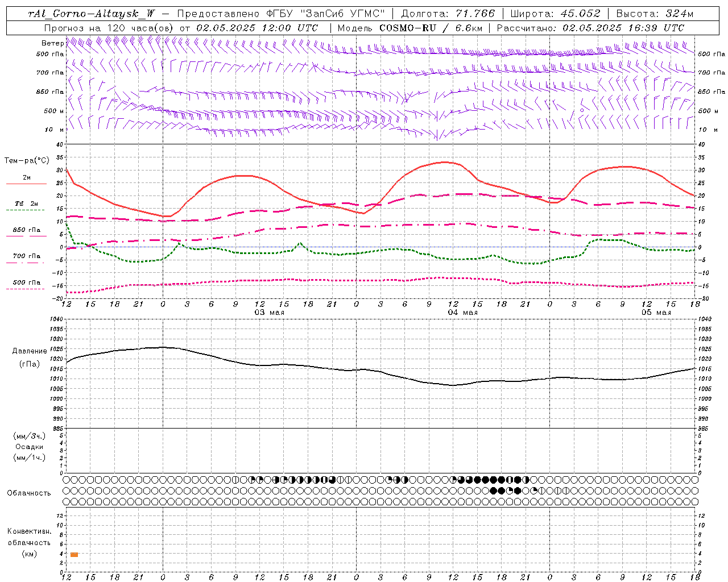
Task: Click the 04 мая date label
Action: (x=462, y=313)
